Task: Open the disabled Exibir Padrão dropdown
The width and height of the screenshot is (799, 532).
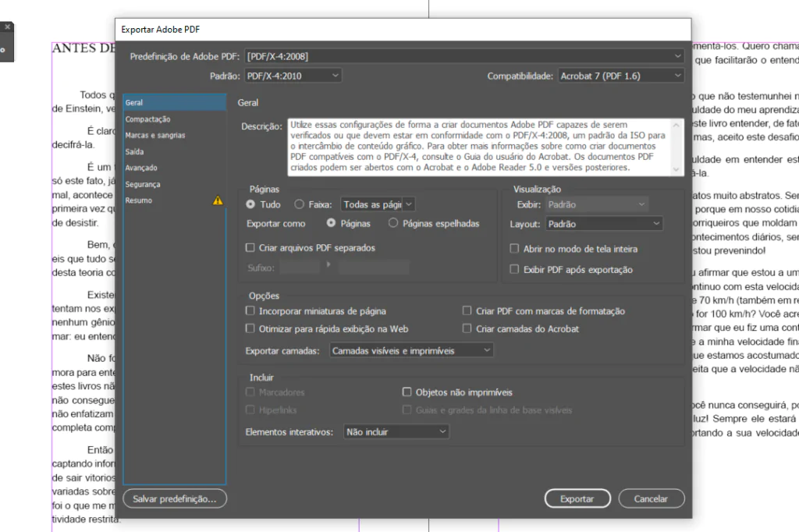Action: click(x=597, y=204)
